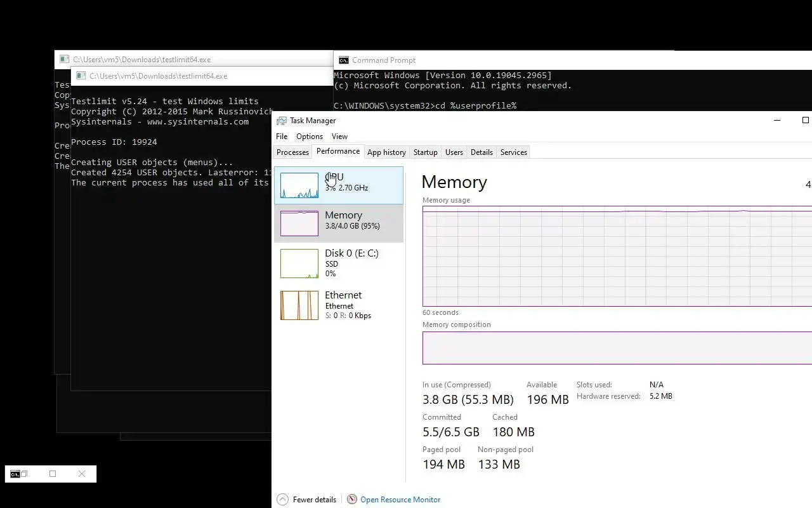Switch to the Services tab
812x508 pixels.
click(514, 152)
